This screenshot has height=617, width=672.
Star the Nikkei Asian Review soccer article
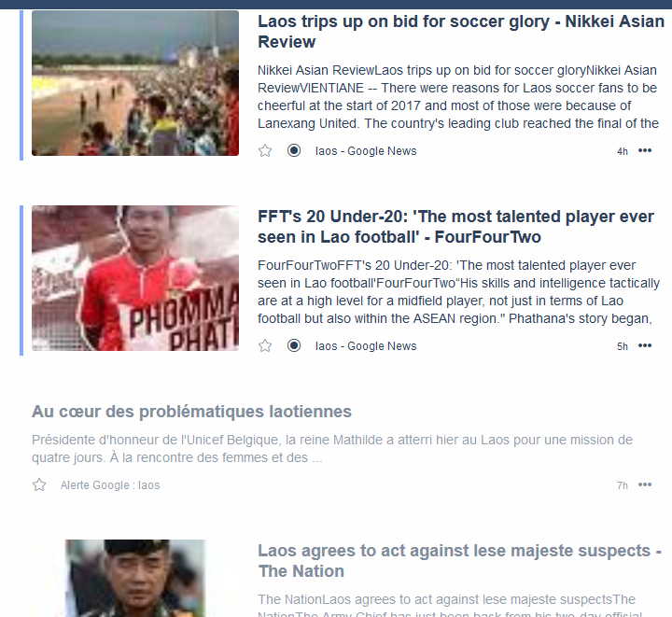(x=265, y=151)
